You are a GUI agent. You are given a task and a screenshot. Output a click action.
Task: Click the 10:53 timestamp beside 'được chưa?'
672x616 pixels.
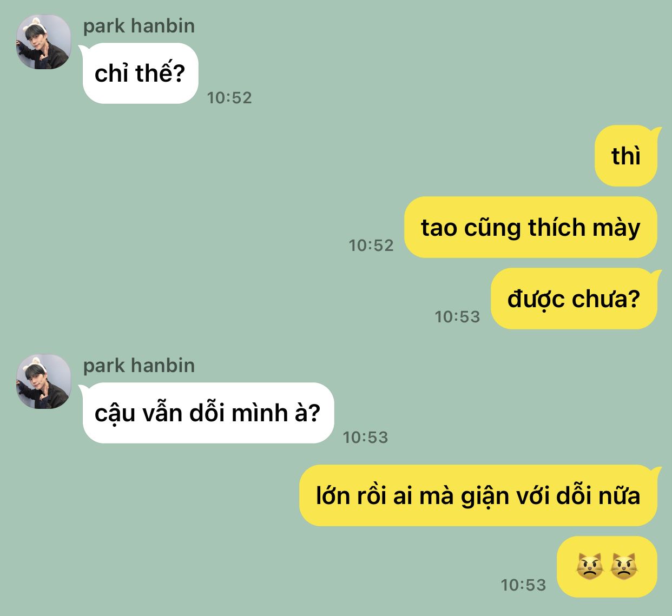pos(458,317)
